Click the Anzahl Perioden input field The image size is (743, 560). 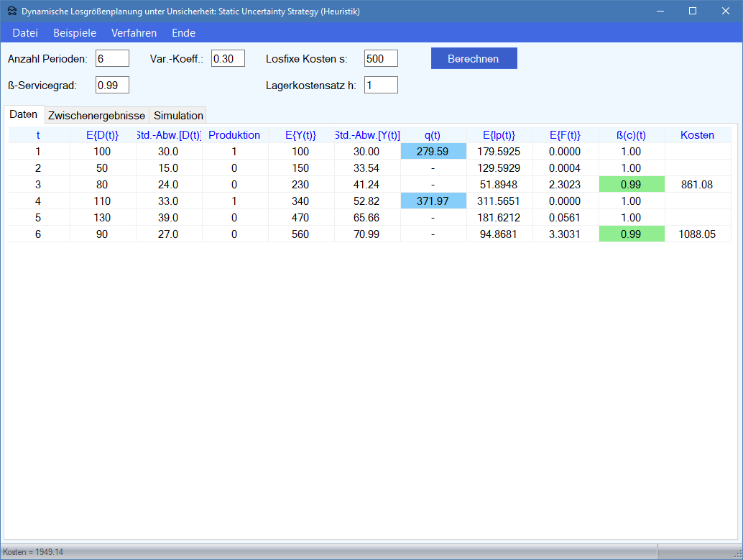(112, 59)
